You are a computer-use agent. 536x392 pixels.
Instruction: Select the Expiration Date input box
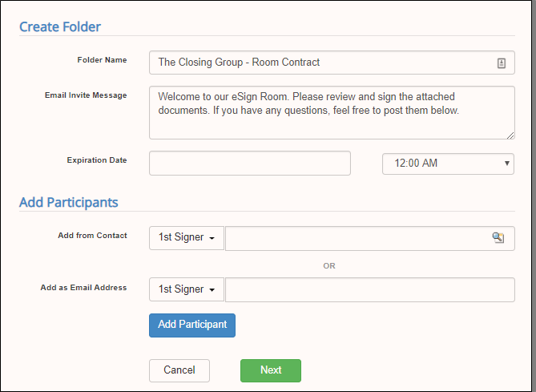point(250,163)
